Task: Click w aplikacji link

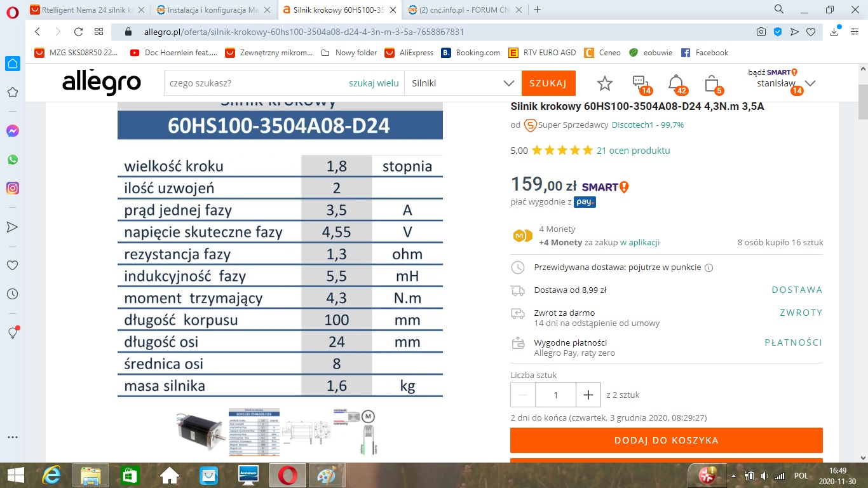Action: [x=640, y=242]
